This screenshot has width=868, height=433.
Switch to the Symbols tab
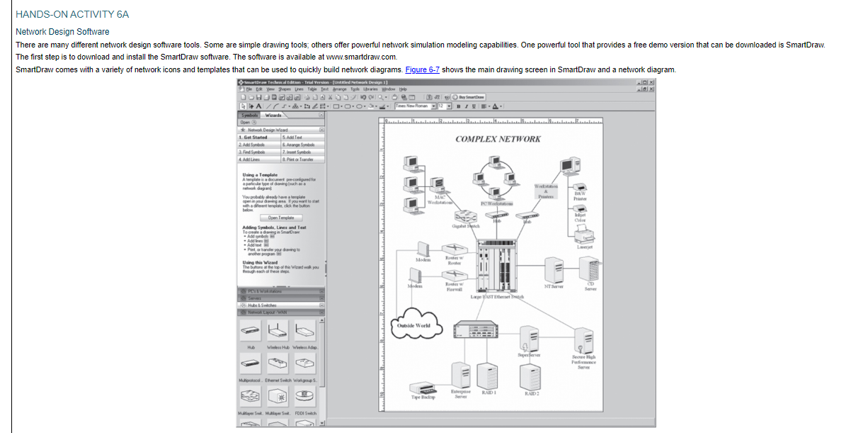(249, 115)
